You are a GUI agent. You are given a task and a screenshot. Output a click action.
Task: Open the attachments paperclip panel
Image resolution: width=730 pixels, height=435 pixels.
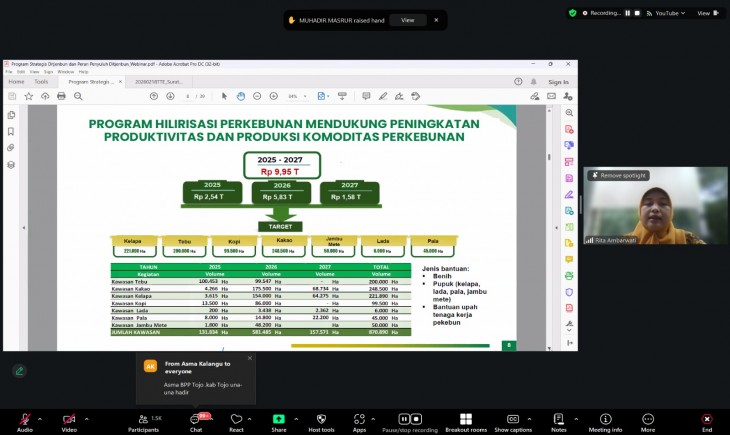click(x=11, y=148)
